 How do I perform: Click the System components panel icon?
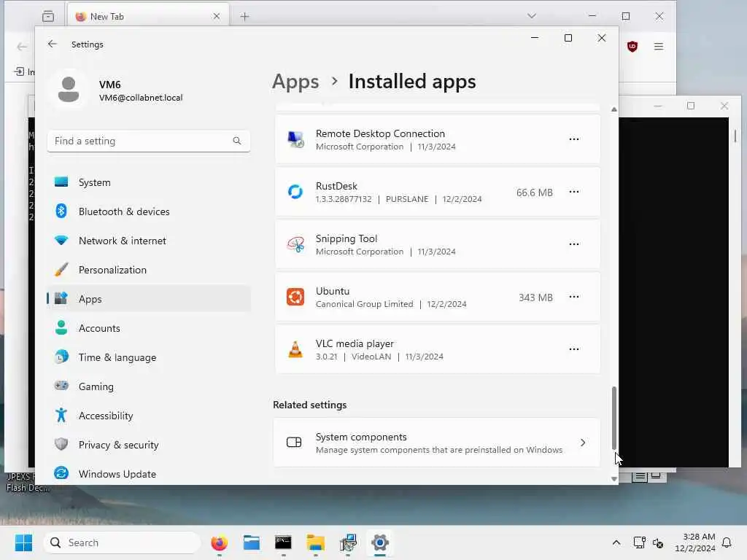pos(294,443)
